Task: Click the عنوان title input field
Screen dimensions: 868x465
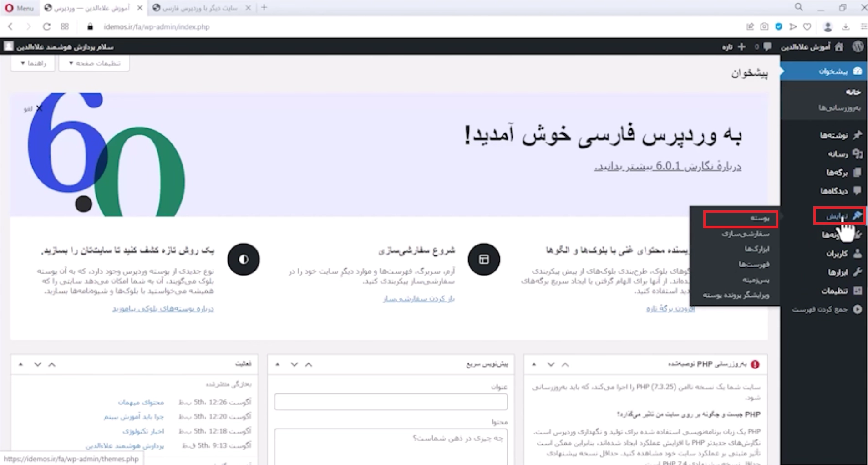Action: pos(391,402)
